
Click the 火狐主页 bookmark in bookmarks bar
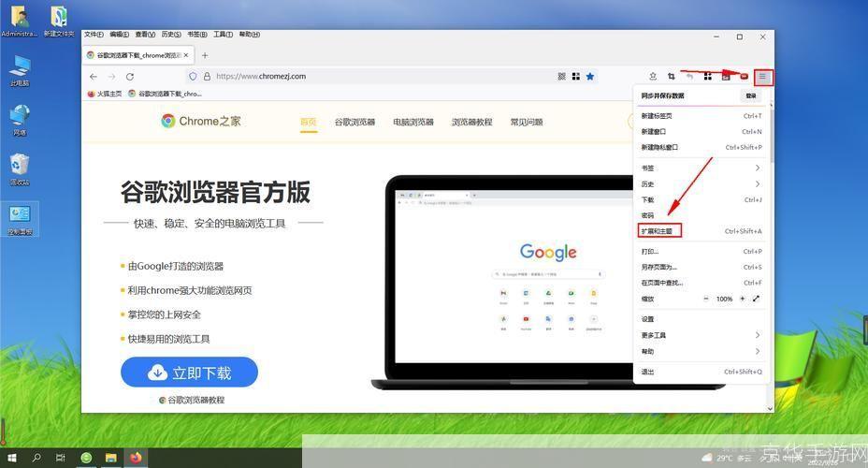[105, 94]
